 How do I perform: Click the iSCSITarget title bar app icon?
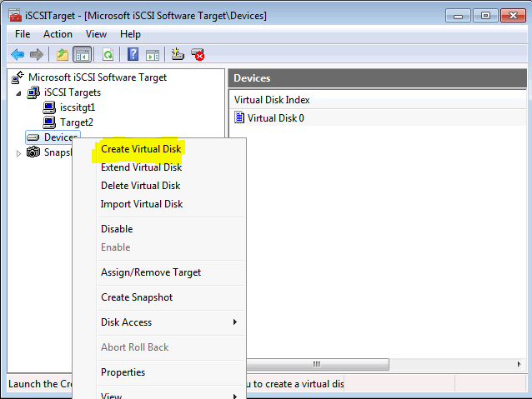click(15, 16)
